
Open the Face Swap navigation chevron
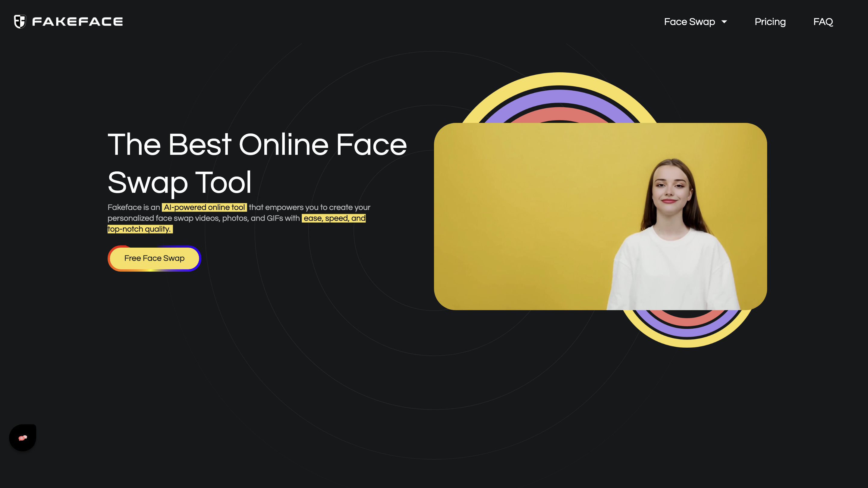click(x=725, y=22)
